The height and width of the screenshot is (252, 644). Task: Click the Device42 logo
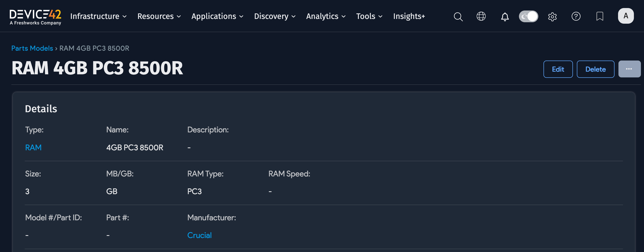[35, 17]
